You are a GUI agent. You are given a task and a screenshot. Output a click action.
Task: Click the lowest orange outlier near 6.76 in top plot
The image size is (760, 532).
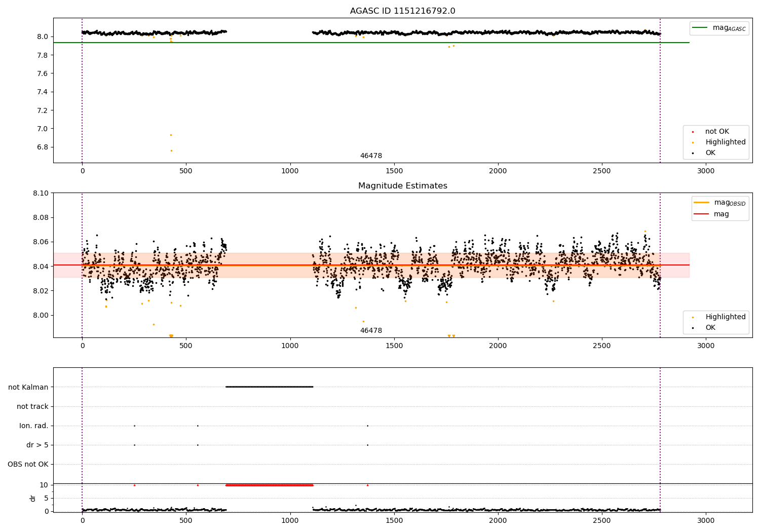(x=171, y=150)
